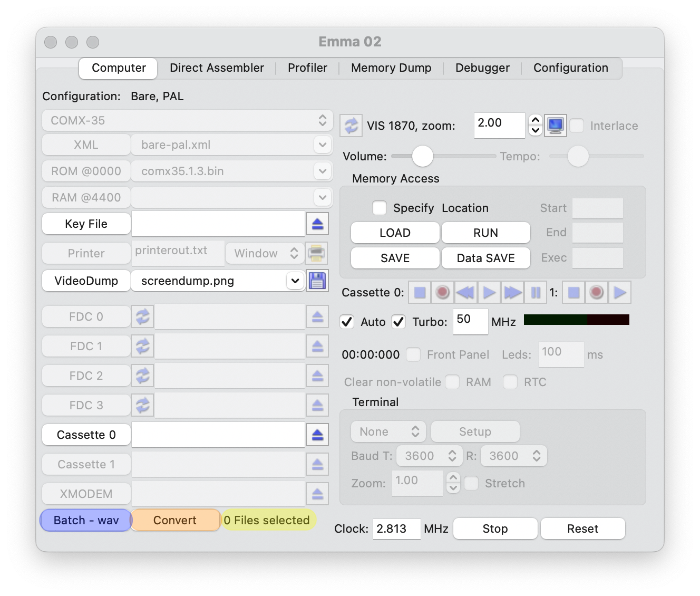The height and width of the screenshot is (596, 700).
Task: Disable the Turbo checkbox
Action: click(398, 322)
